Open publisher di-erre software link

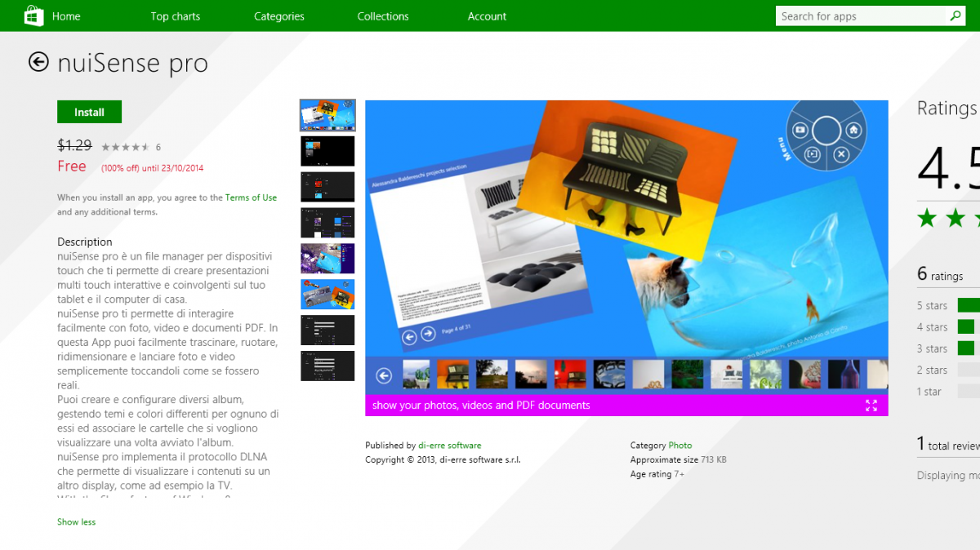point(449,446)
